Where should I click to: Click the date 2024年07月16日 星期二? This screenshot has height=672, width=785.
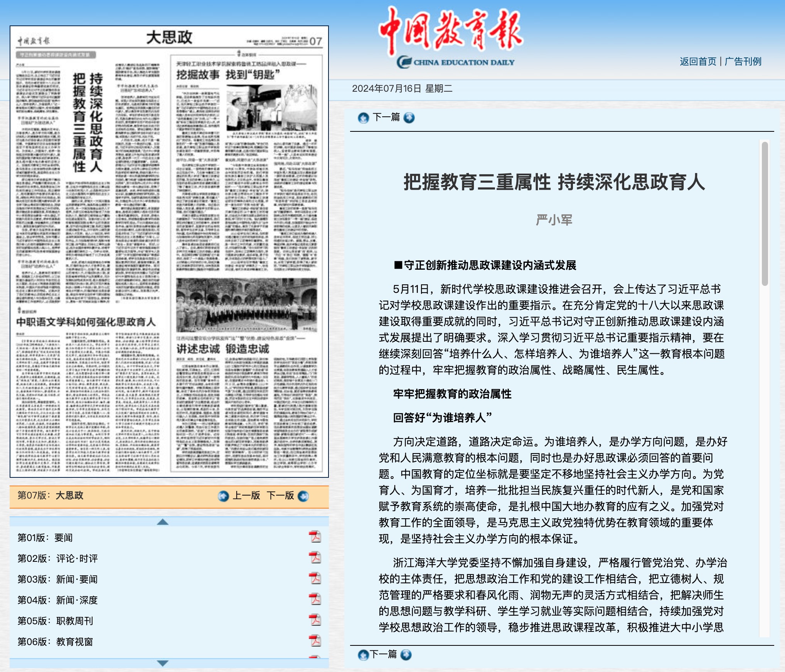coord(402,89)
